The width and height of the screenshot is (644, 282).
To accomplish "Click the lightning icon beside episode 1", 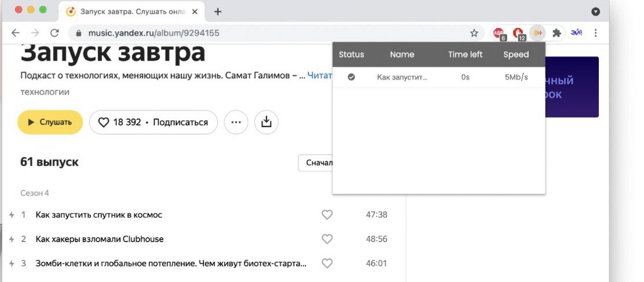I will [12, 215].
